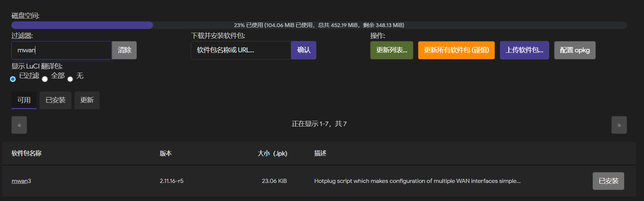Click the filter input containing "mwan"
This screenshot has height=201, width=644.
click(x=61, y=50)
